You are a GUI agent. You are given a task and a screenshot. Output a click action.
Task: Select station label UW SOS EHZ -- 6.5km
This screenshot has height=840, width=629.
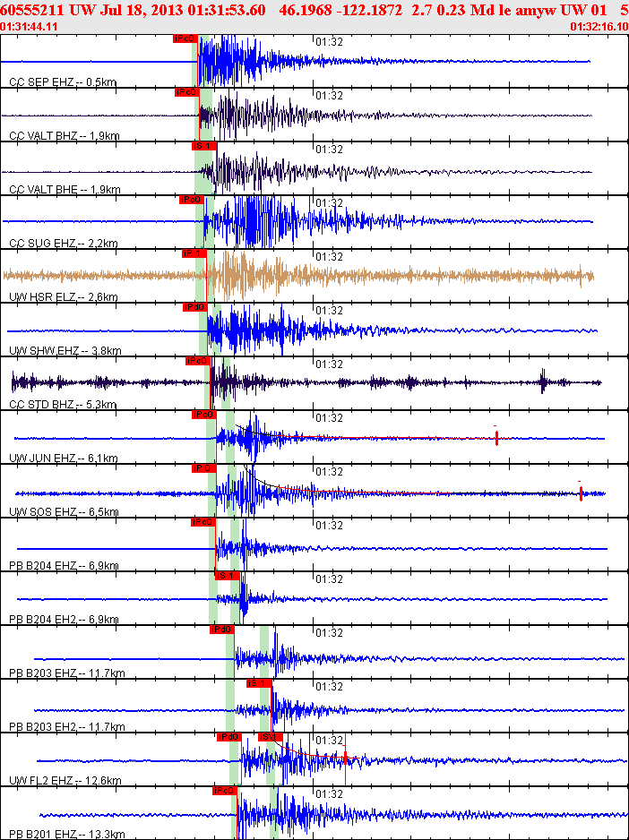pyautogui.click(x=64, y=512)
